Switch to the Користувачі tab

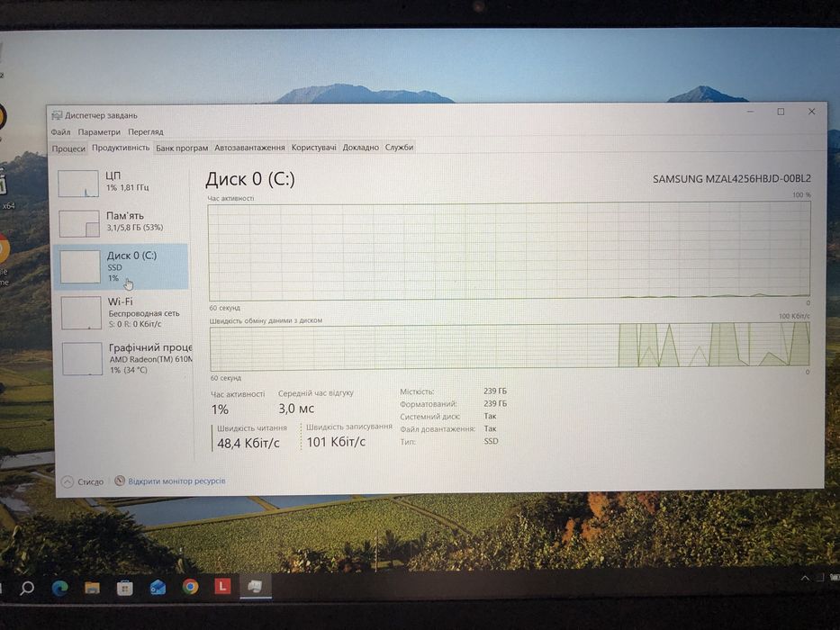[x=314, y=148]
